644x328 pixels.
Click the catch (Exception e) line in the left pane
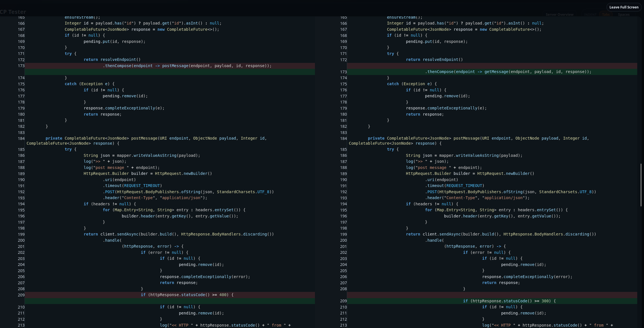[89, 84]
